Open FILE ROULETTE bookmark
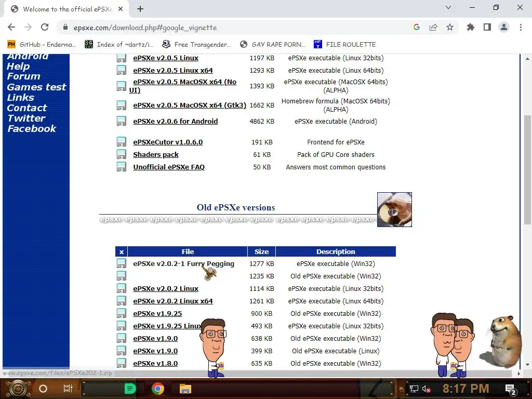The image size is (532, 399). 345,45
